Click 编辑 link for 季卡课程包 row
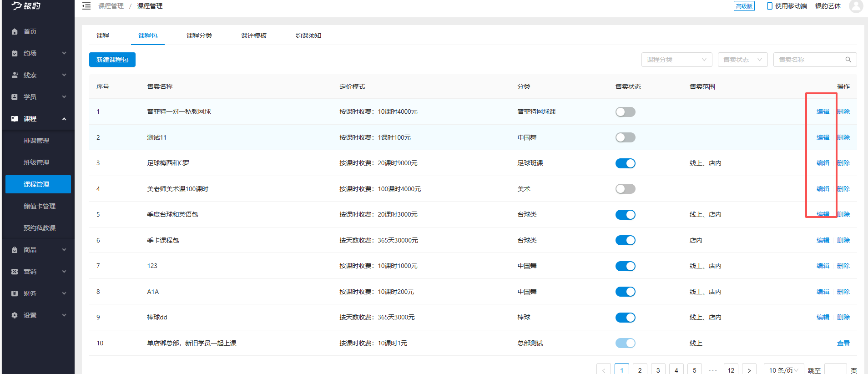 [823, 240]
